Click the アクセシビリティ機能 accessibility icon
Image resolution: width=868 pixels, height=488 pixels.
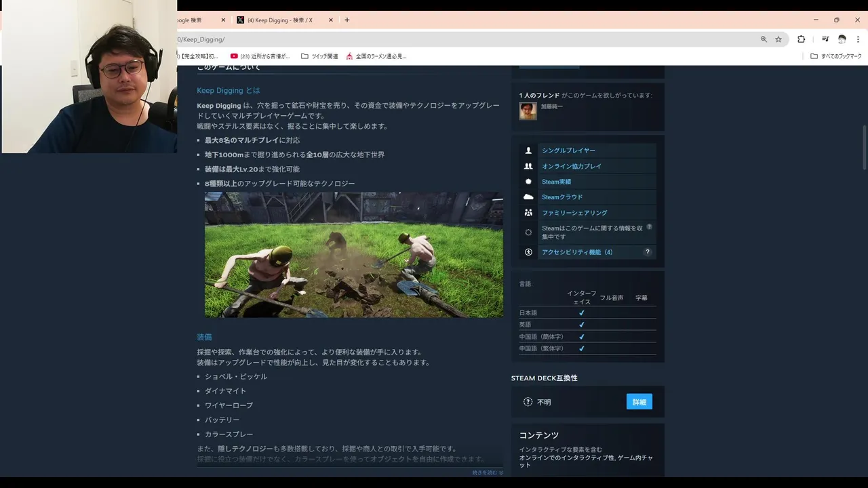[528, 252]
